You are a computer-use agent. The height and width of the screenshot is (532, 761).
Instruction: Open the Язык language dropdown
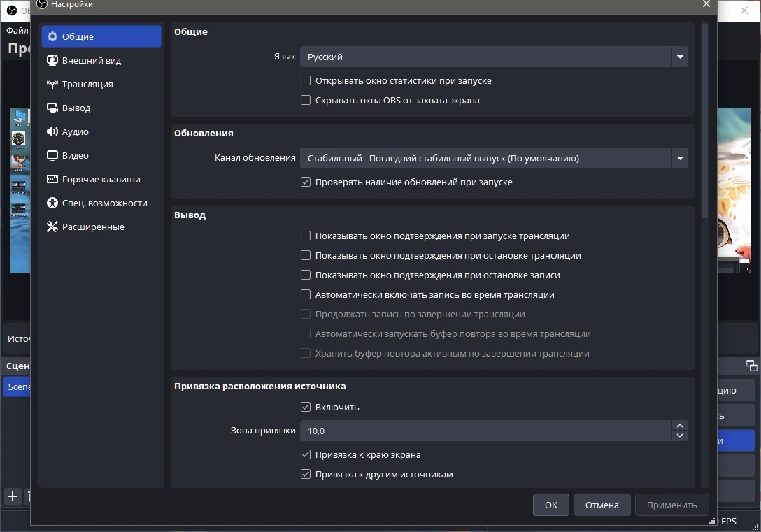click(x=494, y=57)
